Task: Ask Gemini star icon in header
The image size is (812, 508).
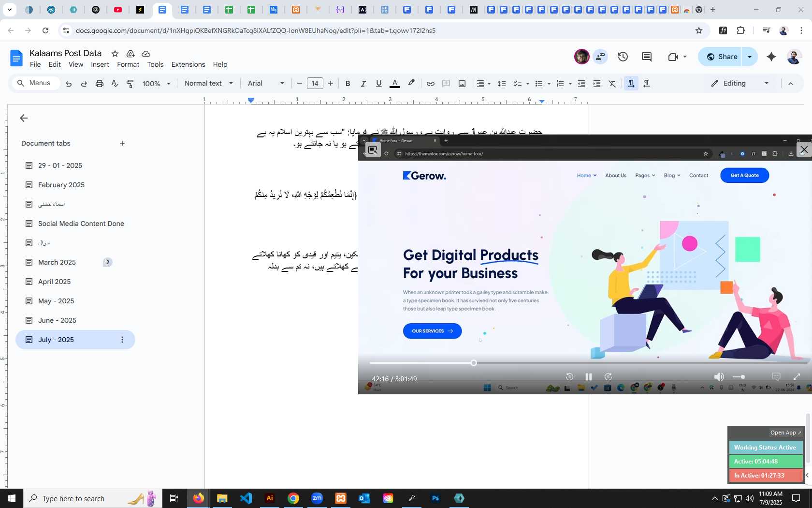Action: click(x=771, y=57)
